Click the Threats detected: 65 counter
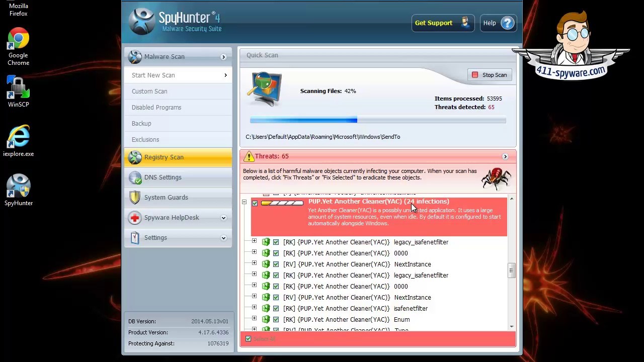Viewport: 644px width, 362px height. [x=464, y=107]
